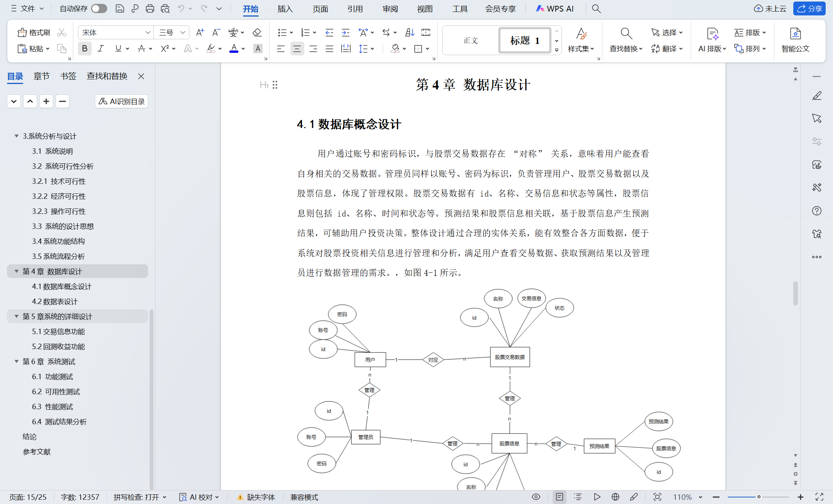Switch to the 章节 navigation tab
The width and height of the screenshot is (833, 504).
(41, 76)
